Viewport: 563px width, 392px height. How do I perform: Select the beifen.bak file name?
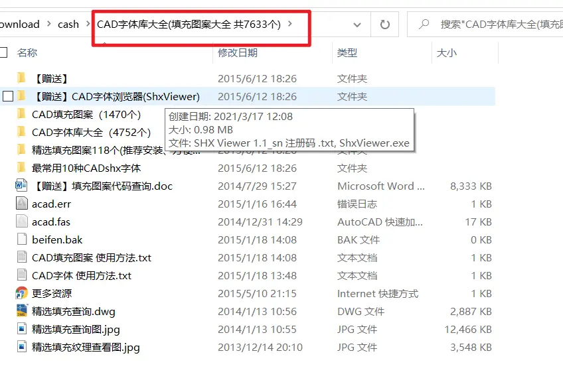[x=57, y=239]
